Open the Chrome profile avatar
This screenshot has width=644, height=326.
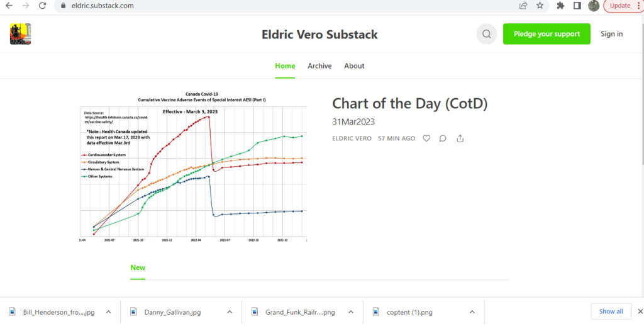(594, 6)
